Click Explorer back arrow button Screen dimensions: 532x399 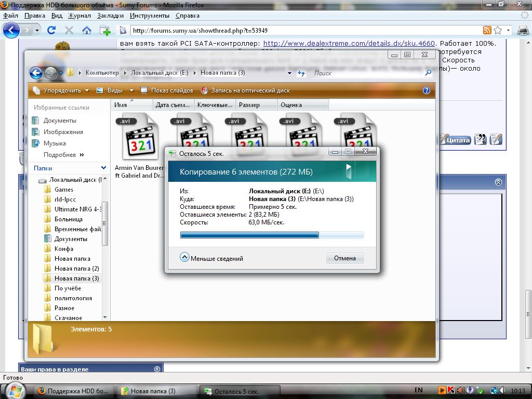[x=36, y=73]
